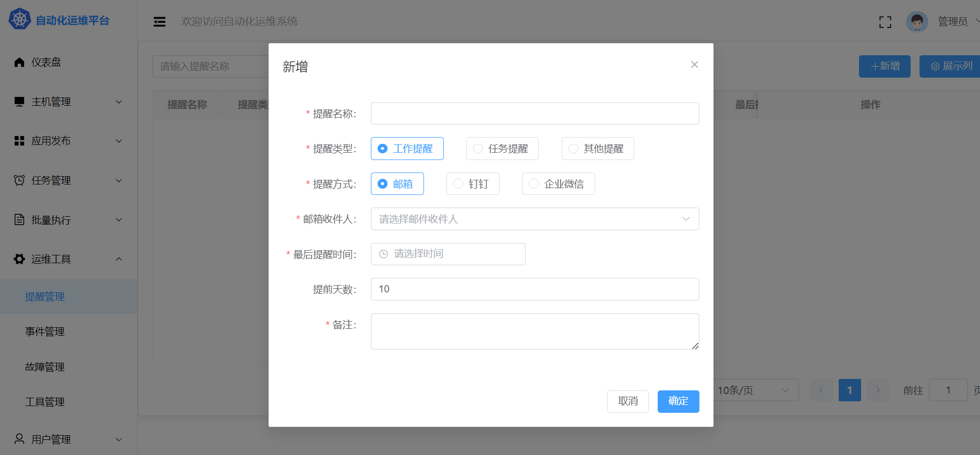Click the 提醒名称 input field
Viewport: 980px width, 455px height.
pos(535,114)
